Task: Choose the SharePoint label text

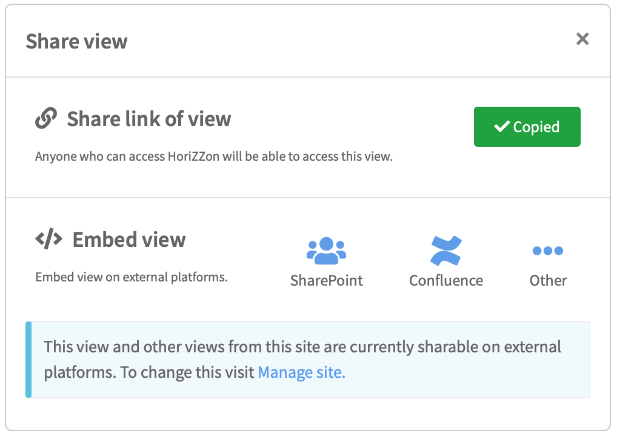Action: [x=326, y=281]
